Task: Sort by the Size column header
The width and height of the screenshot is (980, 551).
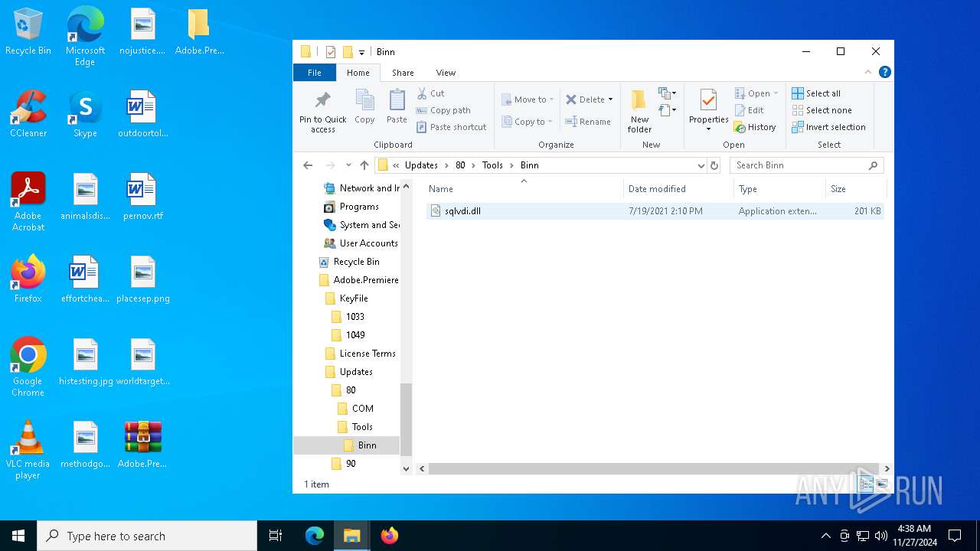Action: coord(855,189)
